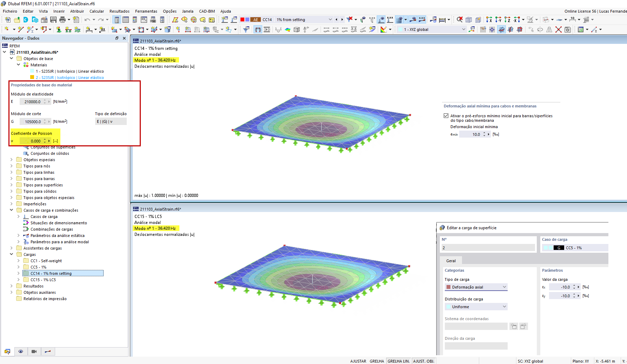
Task: Open the Navigator Views camera tab
Action: (34, 351)
